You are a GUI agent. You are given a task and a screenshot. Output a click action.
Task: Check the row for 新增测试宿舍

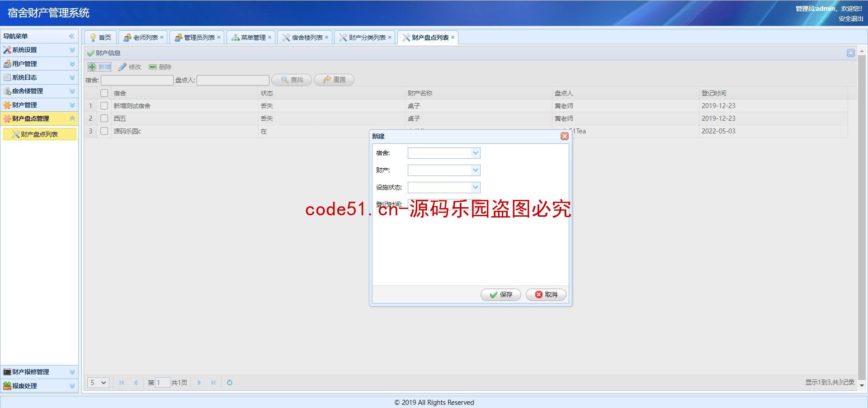[104, 106]
